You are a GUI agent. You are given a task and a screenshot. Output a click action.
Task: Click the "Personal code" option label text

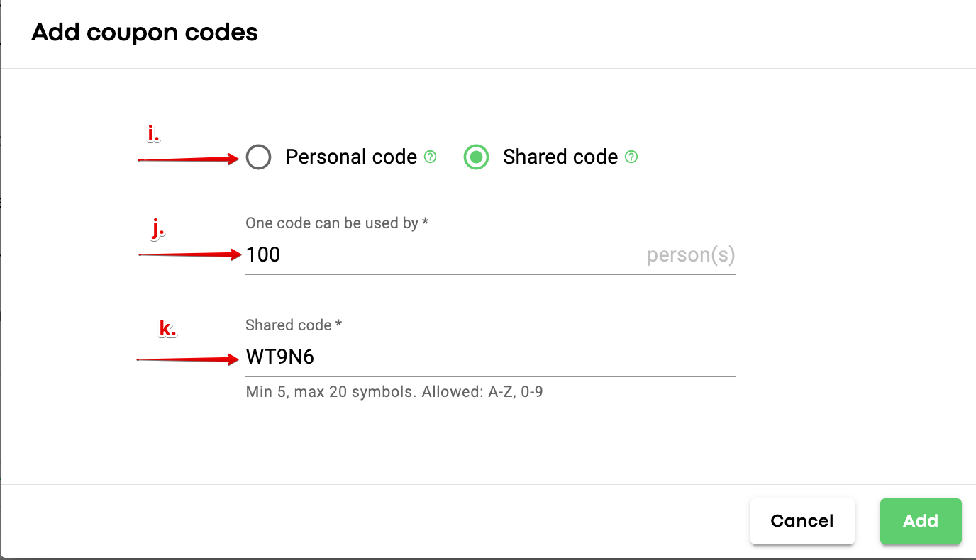pyautogui.click(x=351, y=157)
